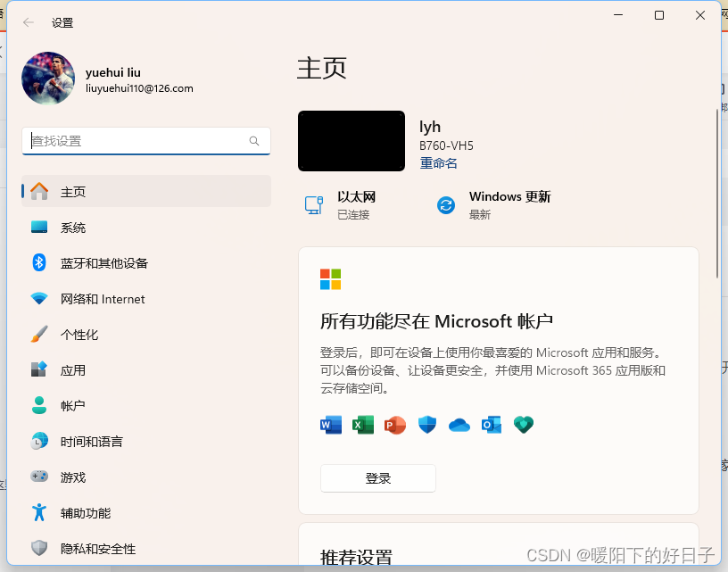Viewport: 728px width, 572px height.
Task: Click the Excel app icon
Action: tap(363, 425)
